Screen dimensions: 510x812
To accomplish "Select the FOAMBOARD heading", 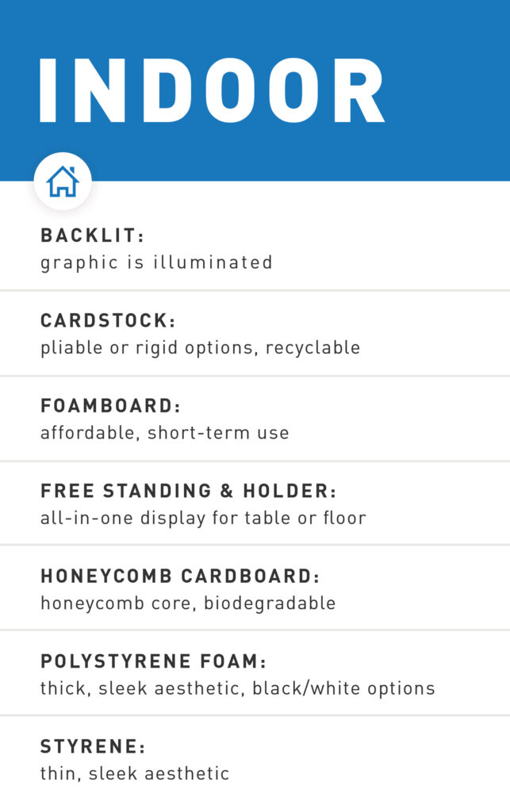I will click(x=110, y=405).
